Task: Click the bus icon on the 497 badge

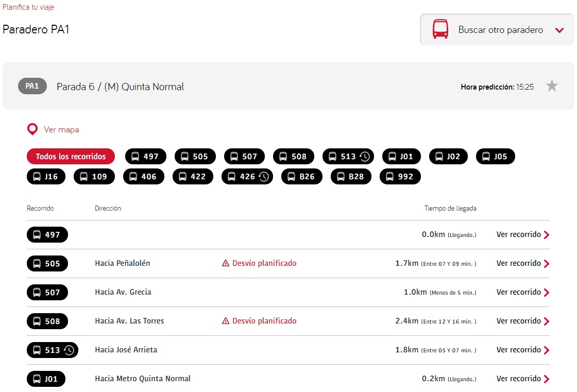Action: tap(37, 234)
